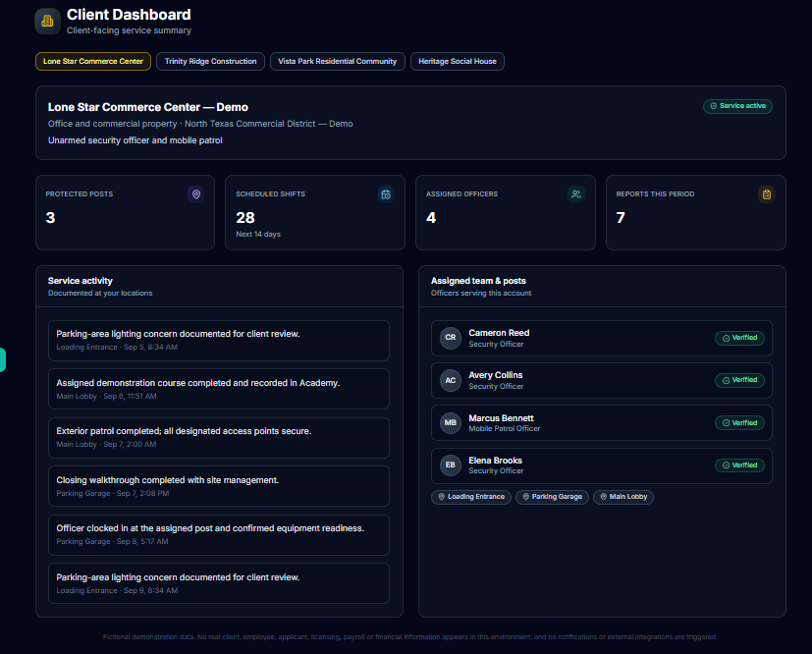Click the Assigned team & posts heading
812x654 pixels.
tap(478, 281)
